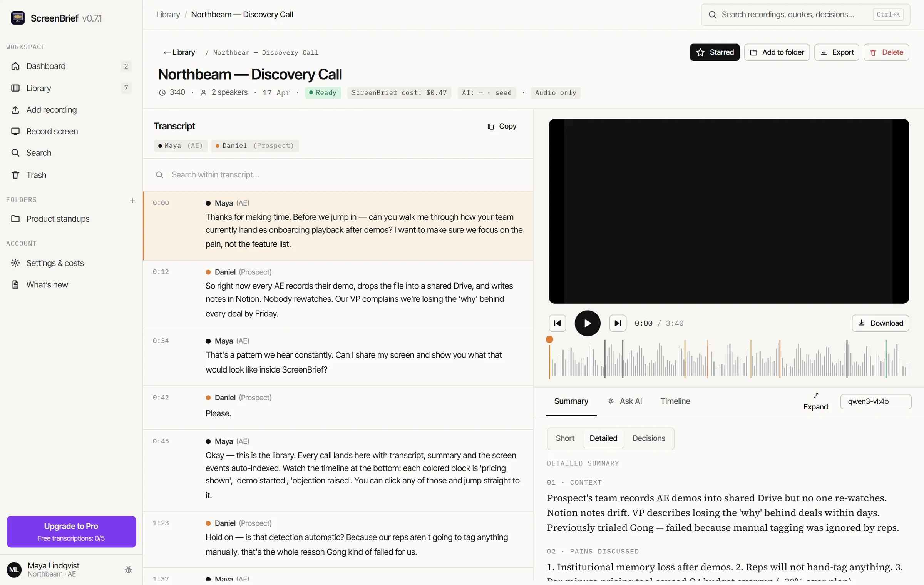
Task: Click the magnifier icon in transcript search
Action: (159, 175)
